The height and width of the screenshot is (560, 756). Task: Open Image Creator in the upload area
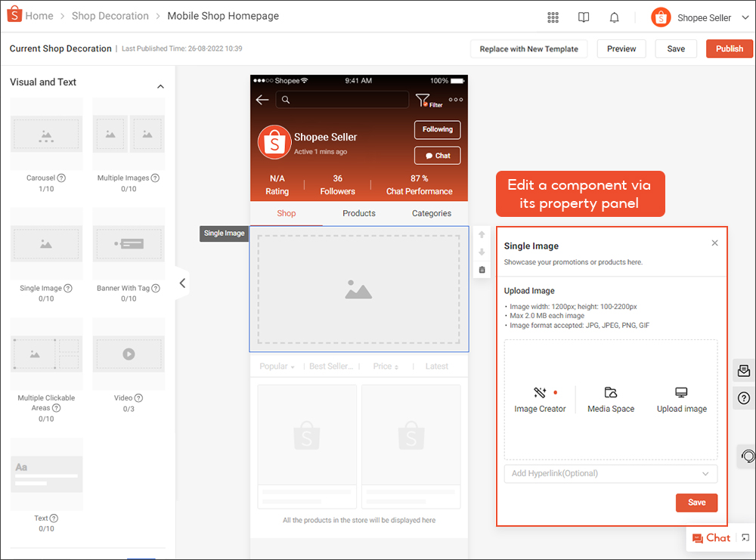[x=540, y=400]
